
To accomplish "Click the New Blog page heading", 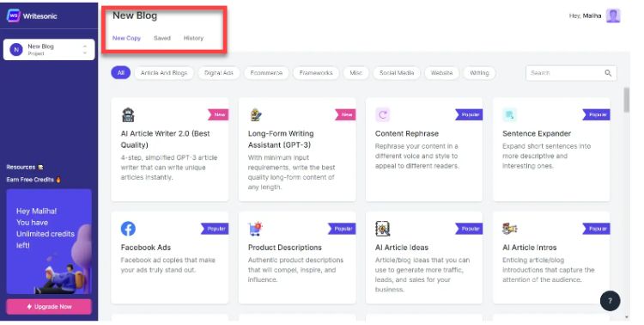I will (135, 15).
